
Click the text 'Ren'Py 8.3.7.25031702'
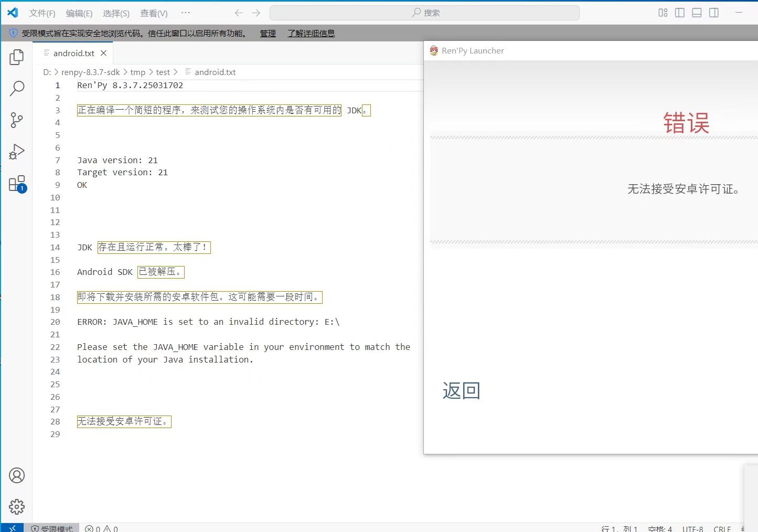coord(130,85)
